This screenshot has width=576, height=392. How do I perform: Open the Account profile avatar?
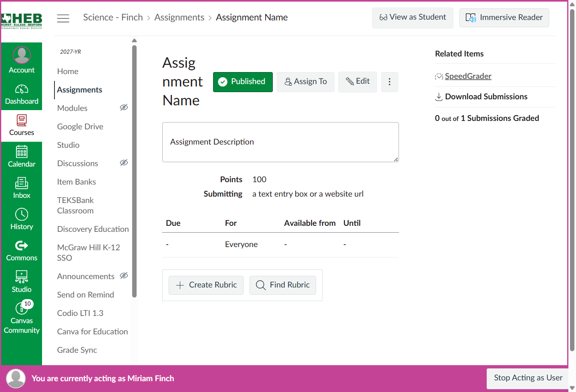click(x=22, y=55)
